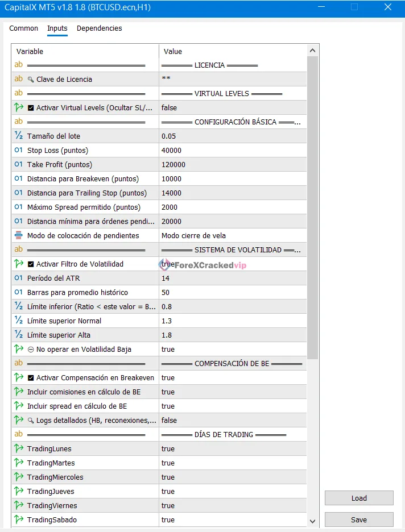Click the integer icon for Distancia mínima para órdenes
The image size is (405, 532).
18,221
